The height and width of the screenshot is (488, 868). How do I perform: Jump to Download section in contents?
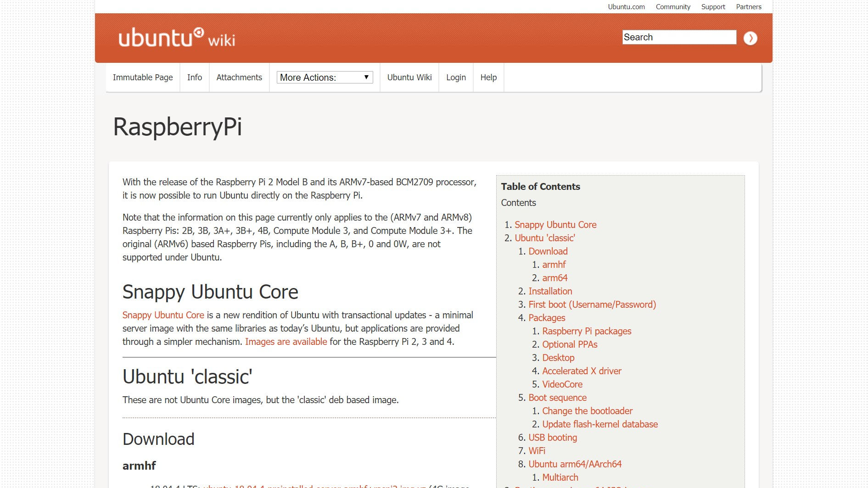point(548,251)
